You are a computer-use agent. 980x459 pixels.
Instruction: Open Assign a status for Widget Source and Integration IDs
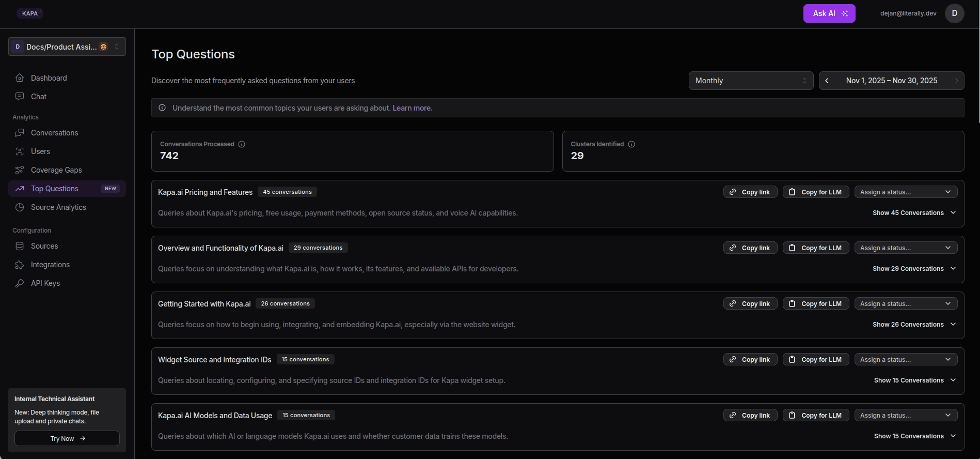coord(906,359)
